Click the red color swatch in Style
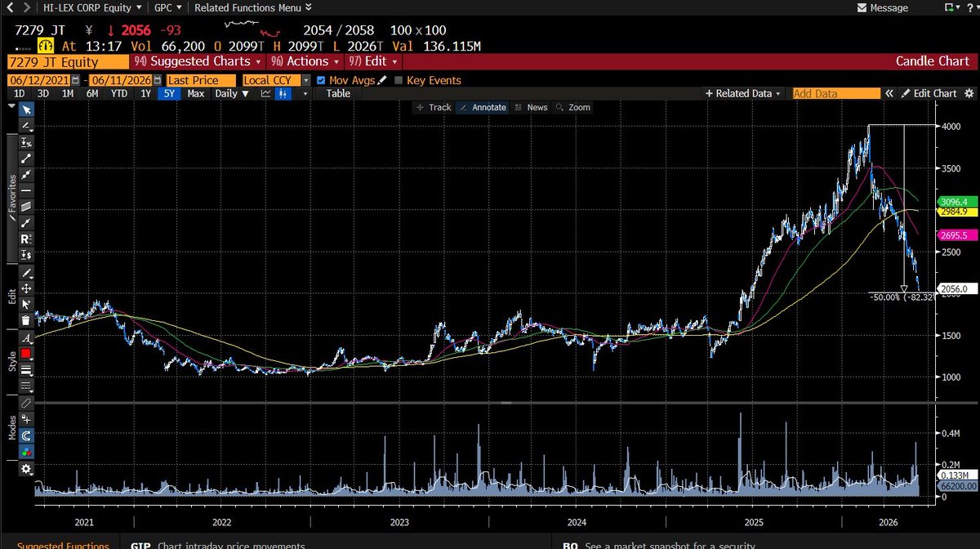Screen dimensions: 980x549 [x=26, y=353]
